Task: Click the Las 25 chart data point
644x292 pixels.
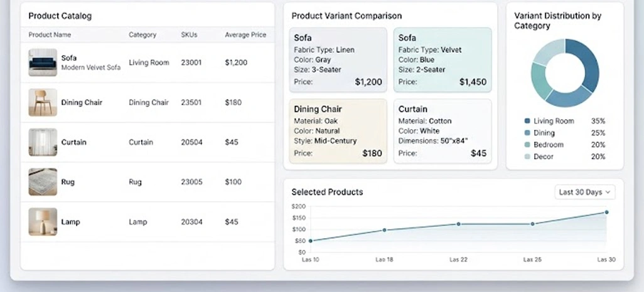Action: [533, 224]
